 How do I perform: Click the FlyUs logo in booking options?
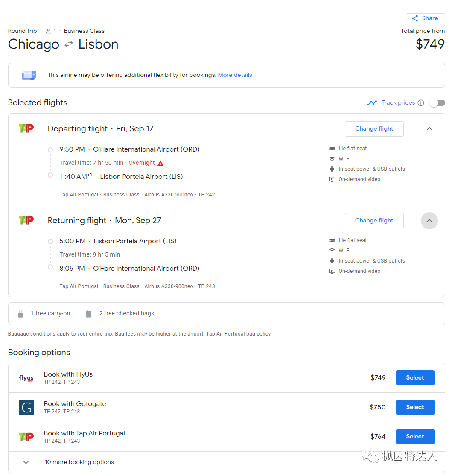pos(26,378)
